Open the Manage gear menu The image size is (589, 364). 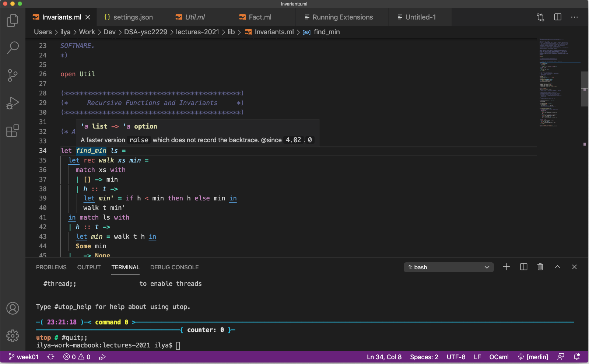point(13,336)
